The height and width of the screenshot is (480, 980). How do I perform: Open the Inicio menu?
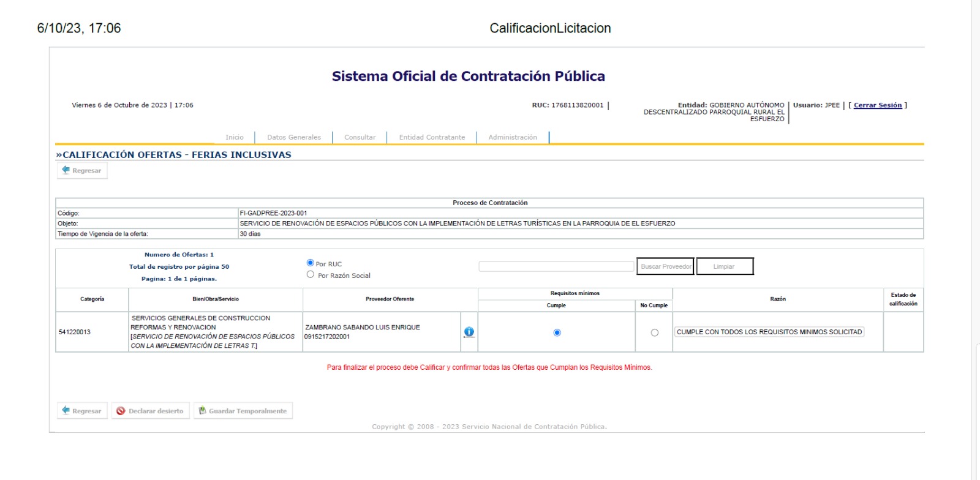[x=234, y=137]
